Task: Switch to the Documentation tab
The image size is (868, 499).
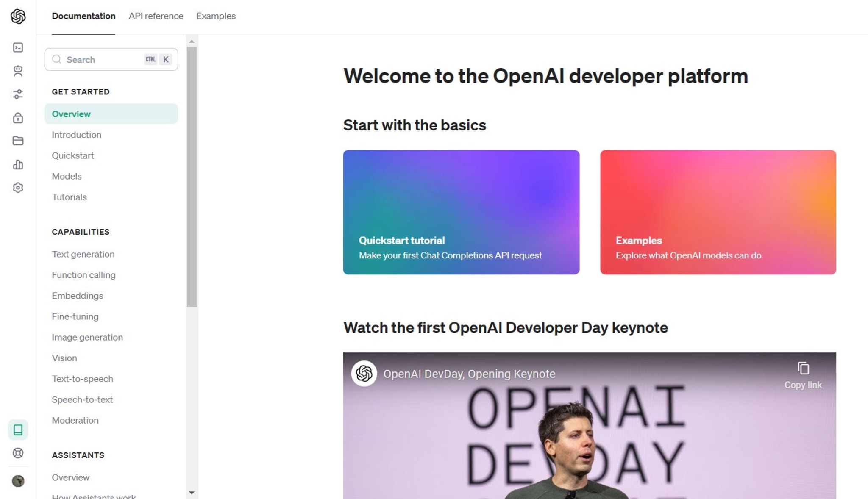Action: click(83, 16)
